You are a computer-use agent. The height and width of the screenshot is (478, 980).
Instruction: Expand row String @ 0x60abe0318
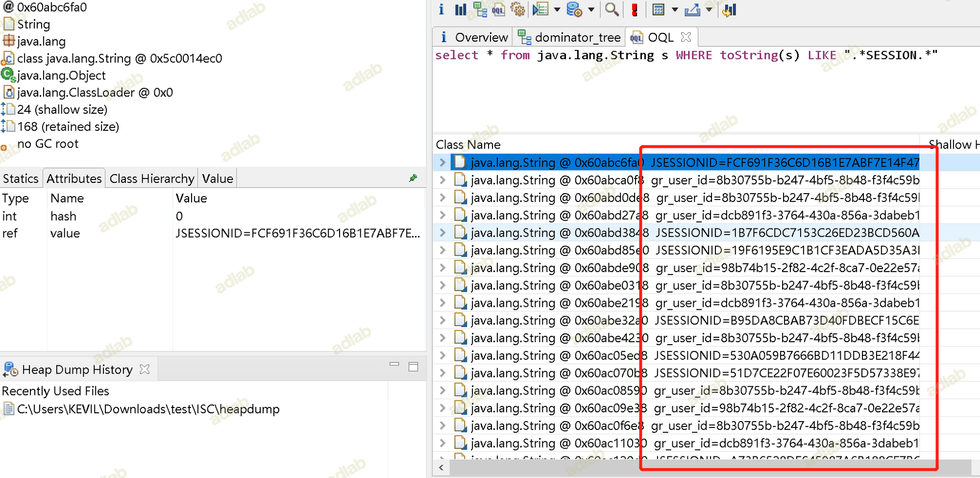(442, 285)
